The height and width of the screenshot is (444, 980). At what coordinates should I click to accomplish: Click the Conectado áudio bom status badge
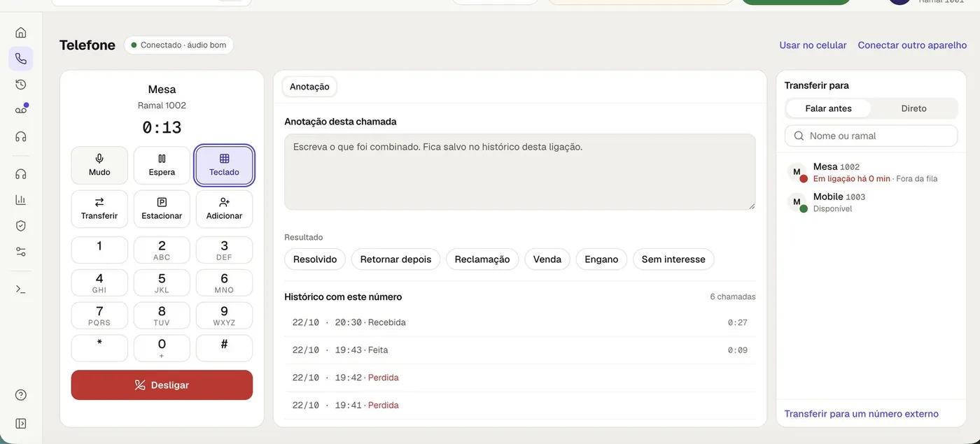coord(179,45)
